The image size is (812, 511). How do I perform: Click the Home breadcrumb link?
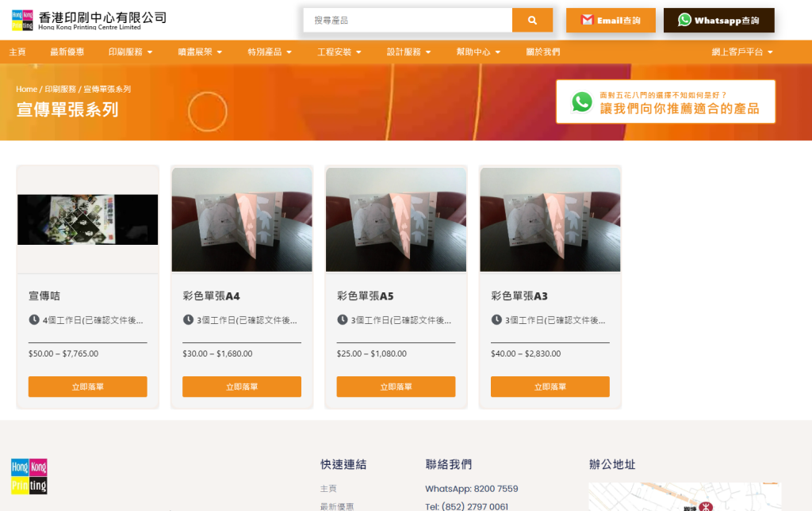(x=26, y=90)
